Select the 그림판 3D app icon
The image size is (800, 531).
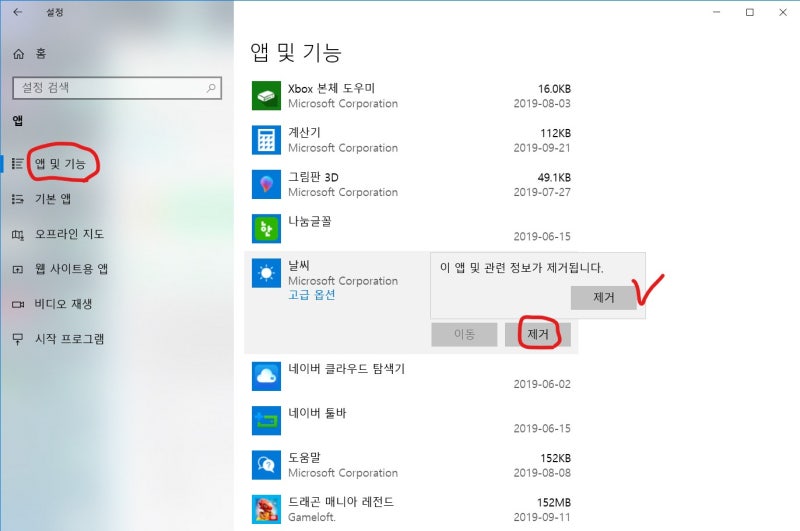tap(266, 184)
